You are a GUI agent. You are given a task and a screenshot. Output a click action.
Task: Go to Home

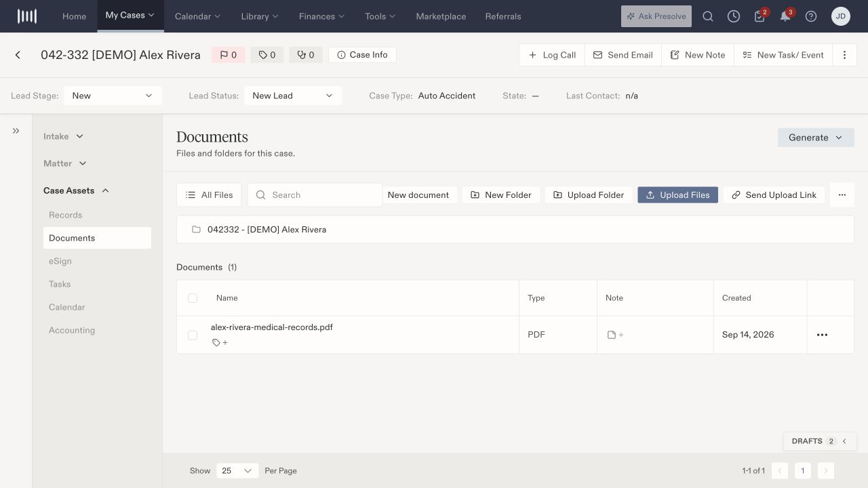(74, 16)
